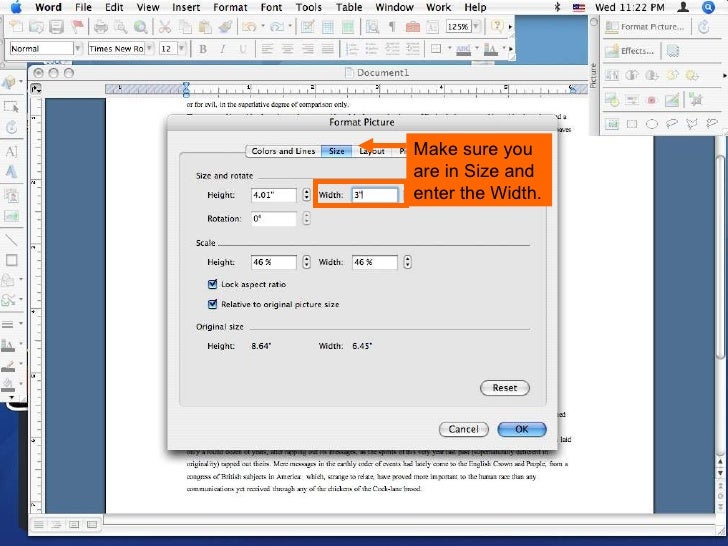The width and height of the screenshot is (728, 546).
Task: Click the Scale Width stepper arrows
Action: pos(407,262)
